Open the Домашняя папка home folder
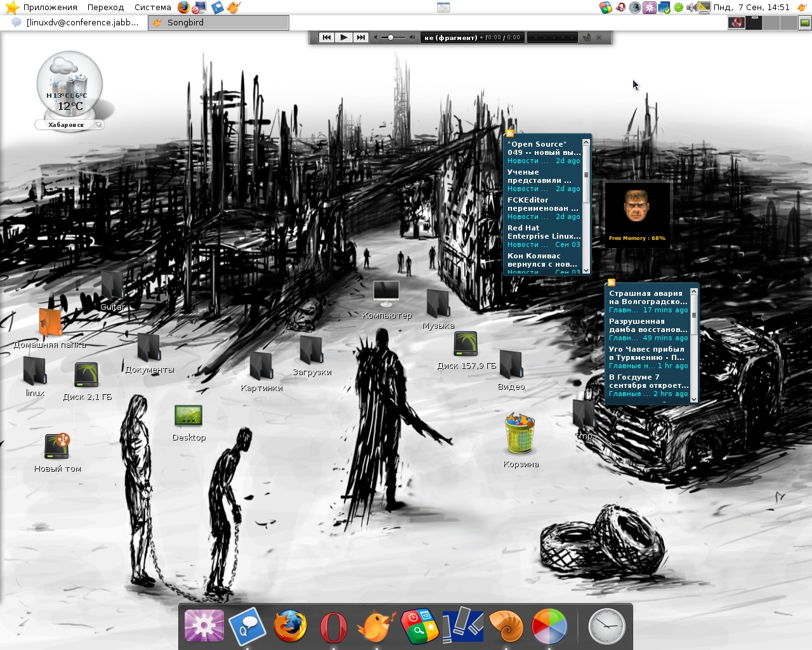 pyautogui.click(x=50, y=328)
